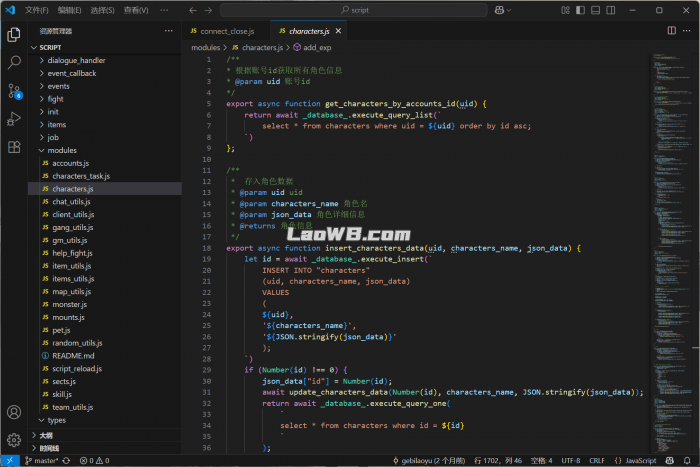Click the line and column indicator
The width and height of the screenshot is (700, 467).
click(498, 460)
